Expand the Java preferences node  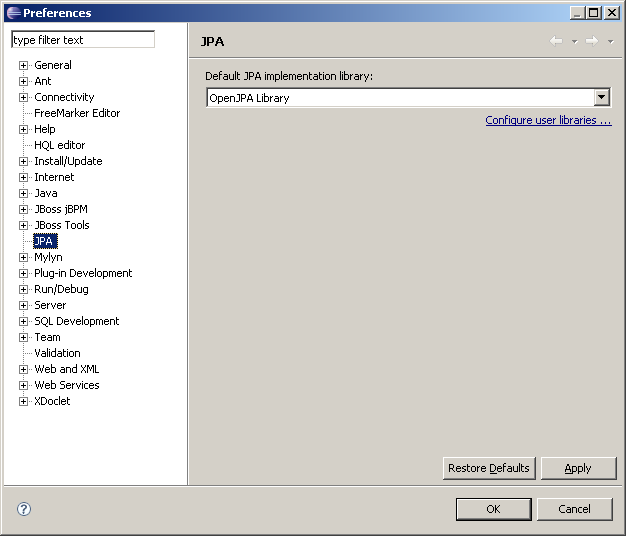click(24, 194)
